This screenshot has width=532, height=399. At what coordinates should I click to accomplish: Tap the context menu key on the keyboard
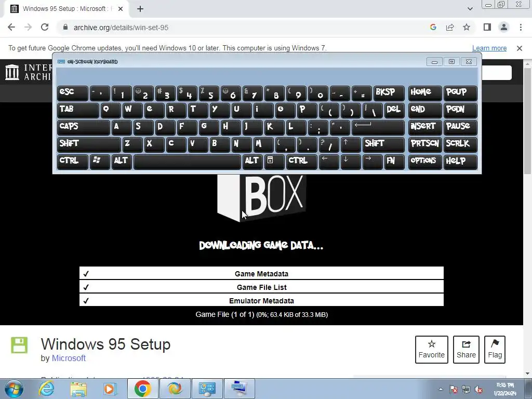274,162
